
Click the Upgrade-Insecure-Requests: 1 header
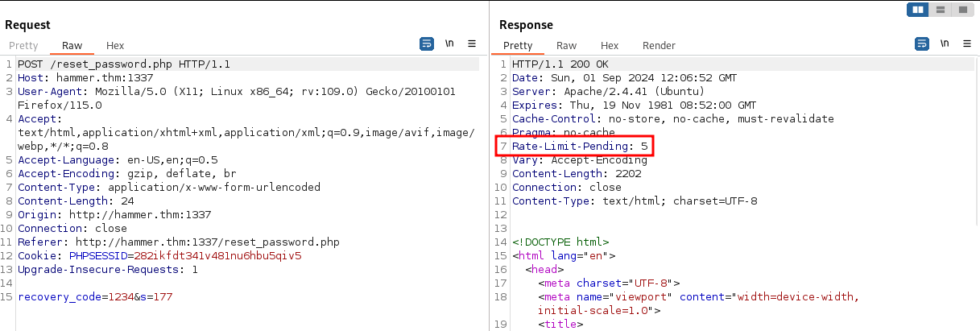pyautogui.click(x=108, y=270)
